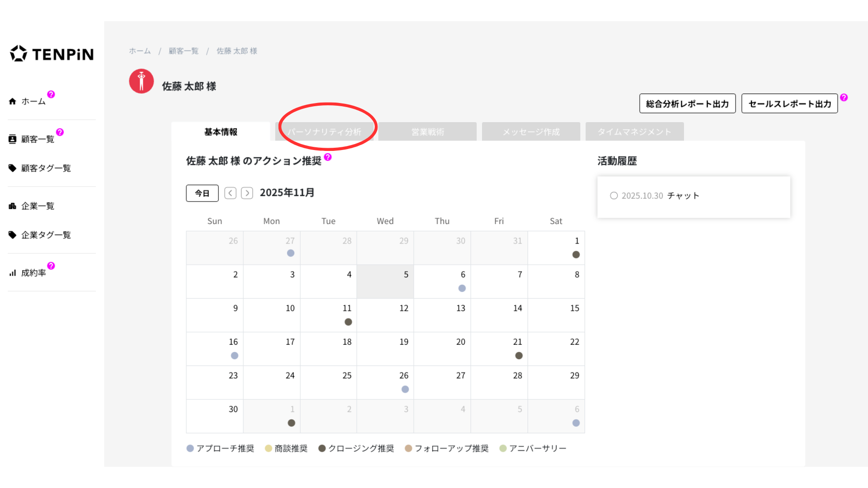
Task: Click the 今日 button
Action: 202,193
